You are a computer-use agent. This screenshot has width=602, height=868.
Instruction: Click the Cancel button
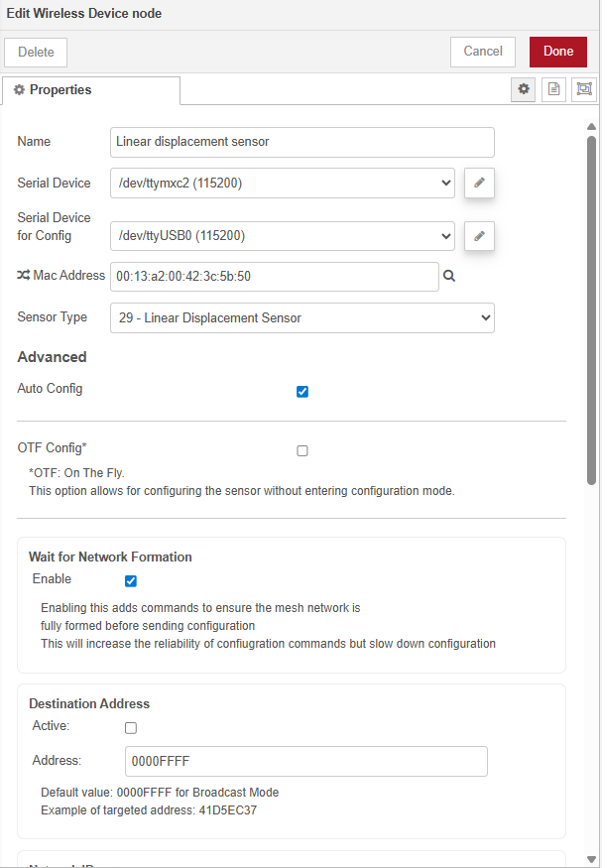coord(483,52)
